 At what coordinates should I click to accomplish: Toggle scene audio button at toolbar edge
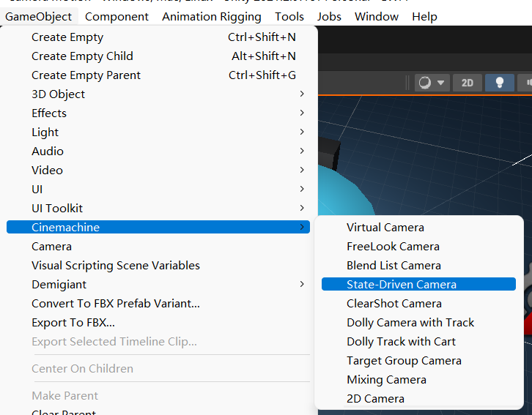pos(525,83)
